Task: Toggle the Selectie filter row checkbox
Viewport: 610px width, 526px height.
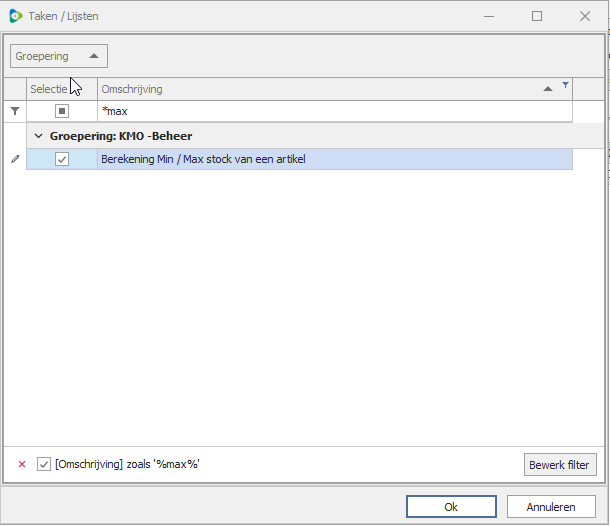Action: click(x=62, y=111)
